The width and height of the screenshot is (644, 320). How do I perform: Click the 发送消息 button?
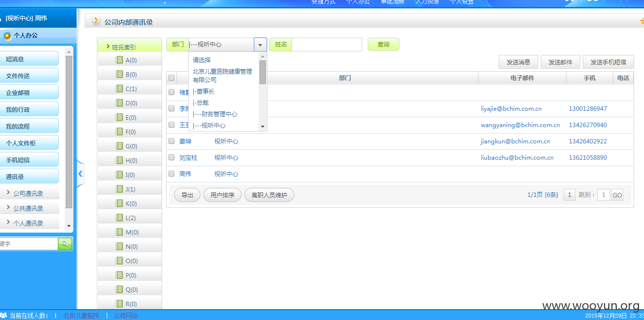click(x=518, y=62)
